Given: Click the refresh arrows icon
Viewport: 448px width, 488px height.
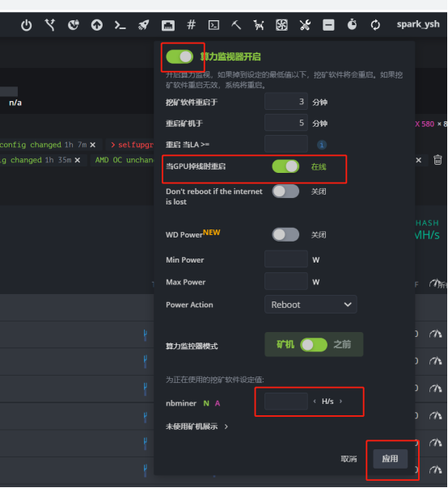Looking at the screenshot, I should 375,25.
